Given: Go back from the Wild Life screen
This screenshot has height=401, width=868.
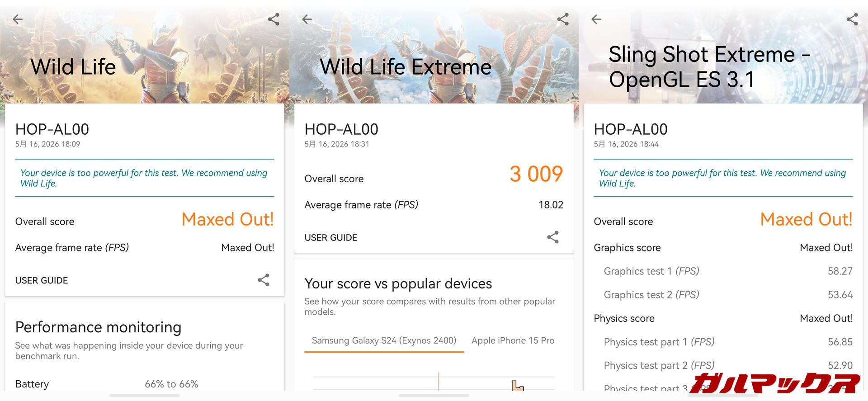Looking at the screenshot, I should coord(18,19).
